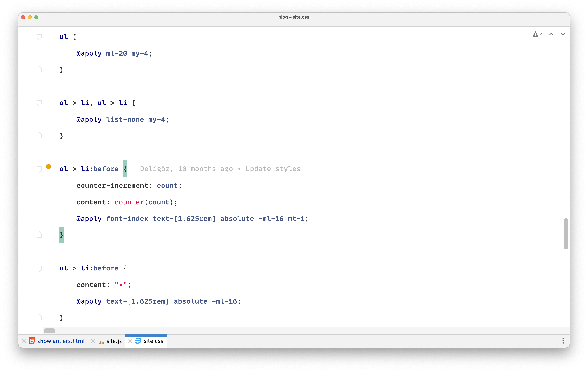
Task: Click the counter function in content property
Action: [x=129, y=202]
